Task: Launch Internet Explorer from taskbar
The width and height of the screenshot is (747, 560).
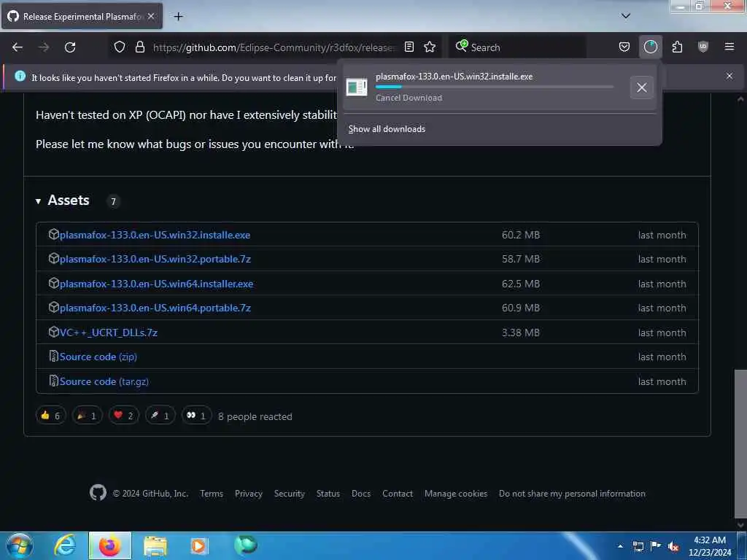Action: pyautogui.click(x=64, y=545)
